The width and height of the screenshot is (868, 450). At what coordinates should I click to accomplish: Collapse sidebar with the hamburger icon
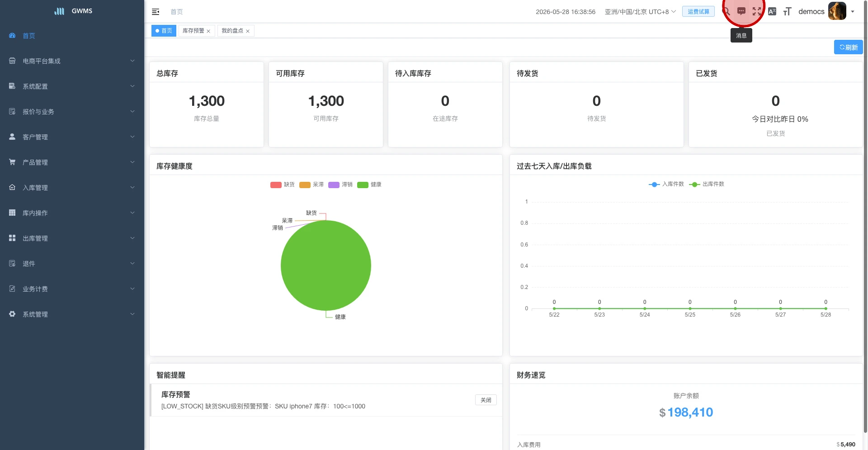156,12
